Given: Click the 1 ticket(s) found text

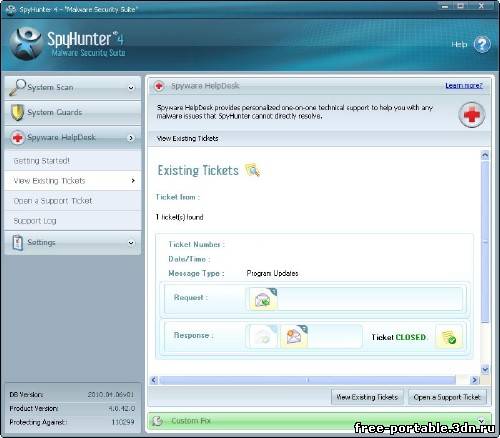Looking at the screenshot, I should click(x=179, y=217).
